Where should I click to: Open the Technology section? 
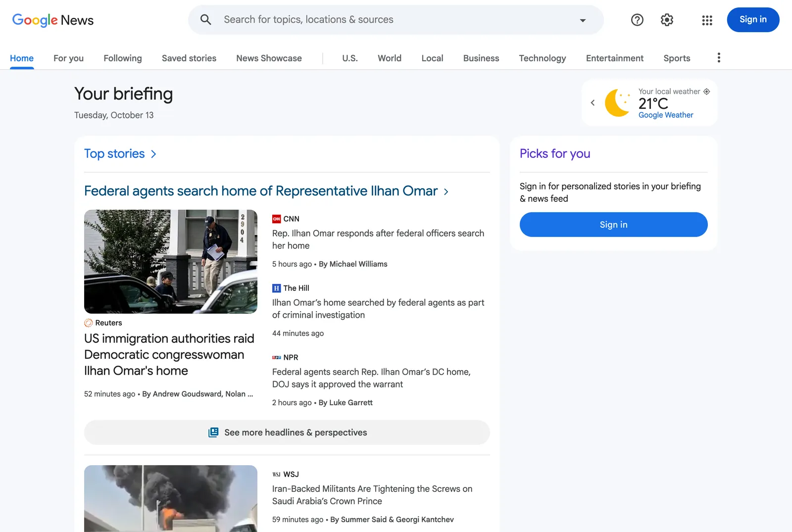[x=543, y=58]
